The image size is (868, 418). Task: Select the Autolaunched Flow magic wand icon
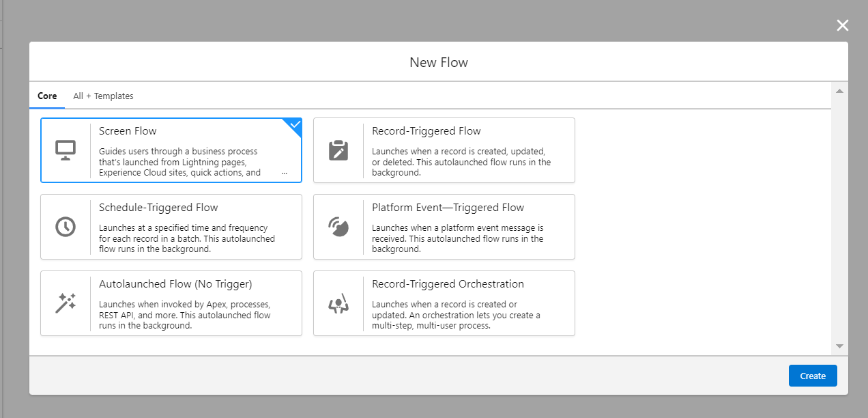click(x=66, y=302)
